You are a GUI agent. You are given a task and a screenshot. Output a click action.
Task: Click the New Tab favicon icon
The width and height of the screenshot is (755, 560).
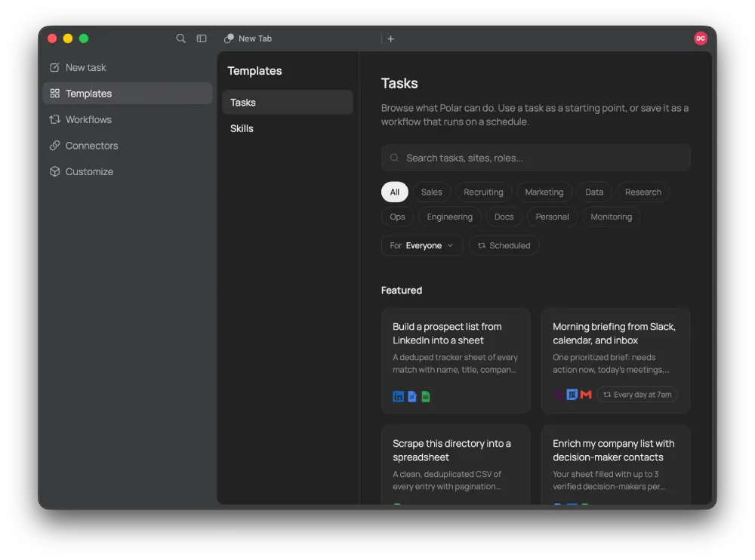tap(230, 38)
